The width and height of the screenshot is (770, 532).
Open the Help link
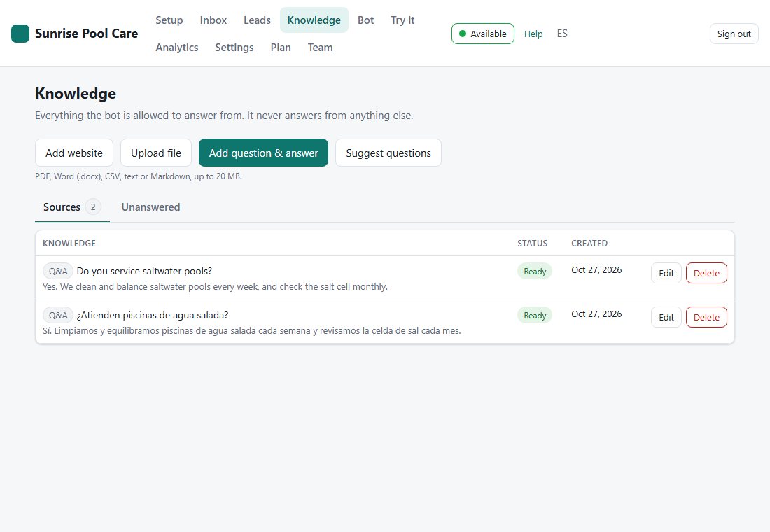click(x=533, y=34)
